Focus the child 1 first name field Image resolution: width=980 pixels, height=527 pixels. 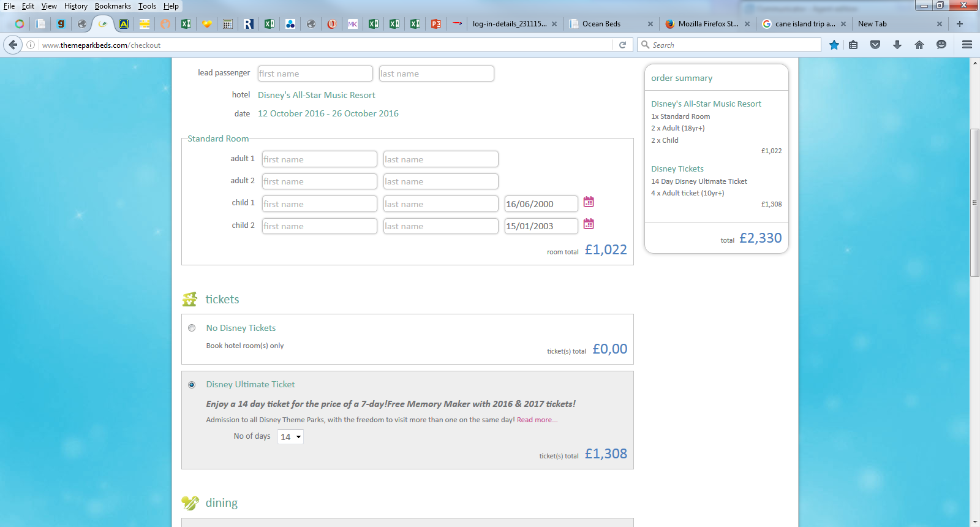tap(319, 204)
